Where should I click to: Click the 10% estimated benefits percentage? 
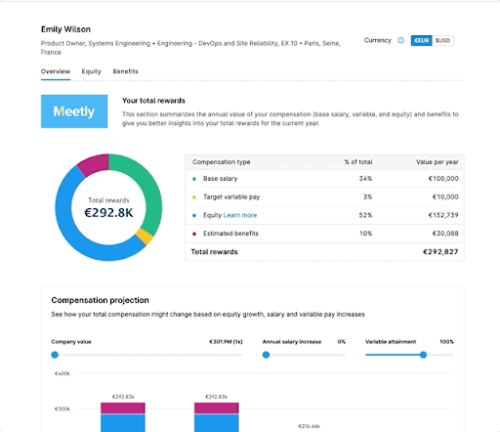pos(366,234)
